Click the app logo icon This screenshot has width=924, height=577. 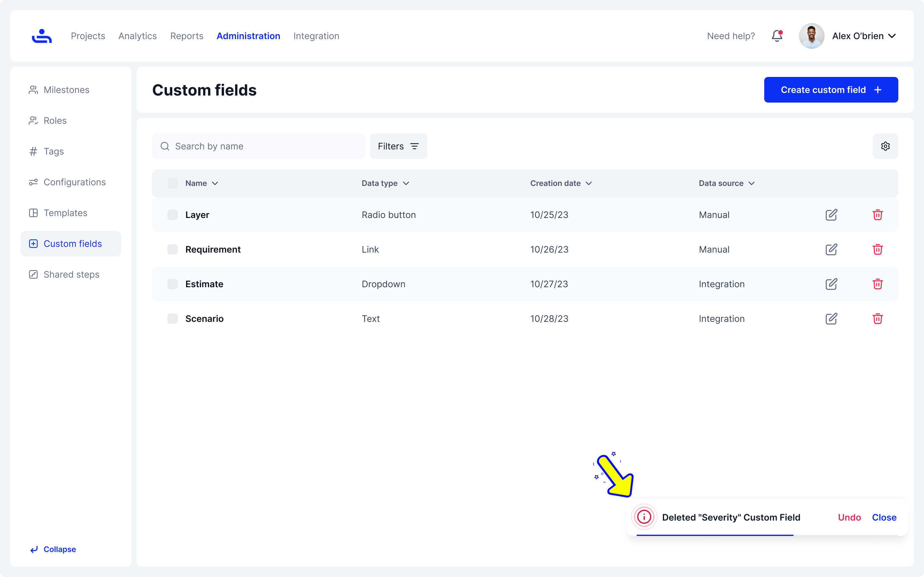click(42, 36)
